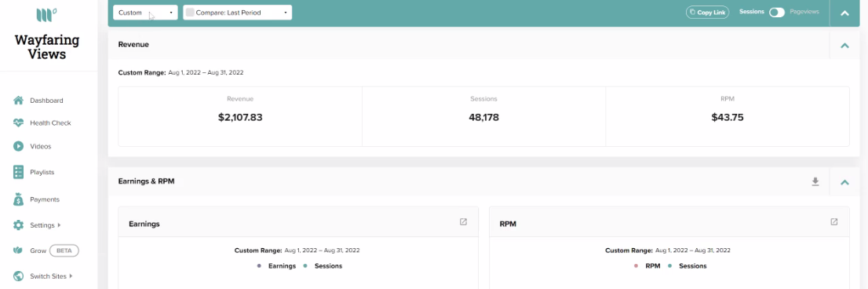
Task: Click the Grow leaf icon
Action: pyautogui.click(x=18, y=251)
